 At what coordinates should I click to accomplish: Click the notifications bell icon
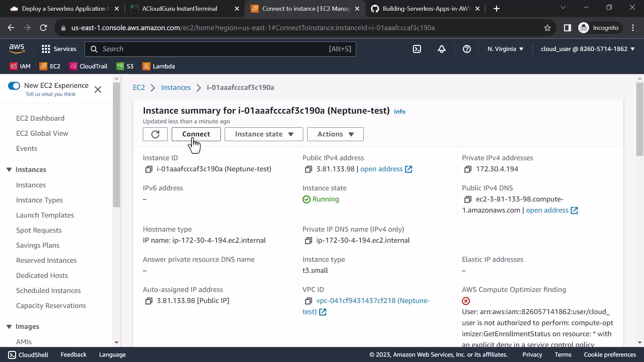coord(442,49)
